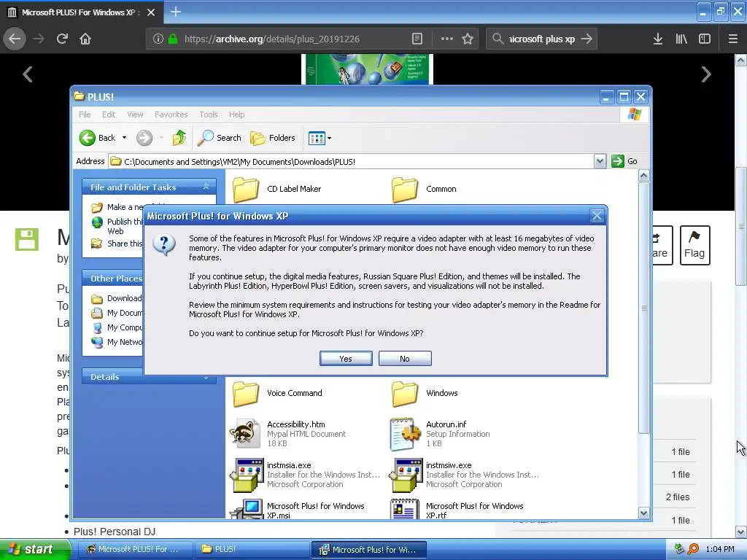Image resolution: width=747 pixels, height=560 pixels.
Task: Show previous image in archive carousel
Action: (x=28, y=74)
